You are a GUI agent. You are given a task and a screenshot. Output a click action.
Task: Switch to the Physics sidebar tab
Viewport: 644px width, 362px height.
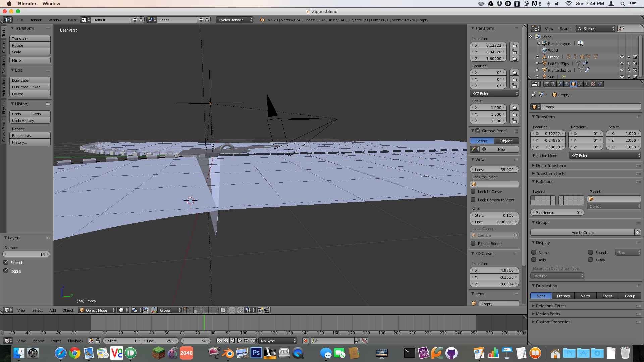click(x=4, y=108)
